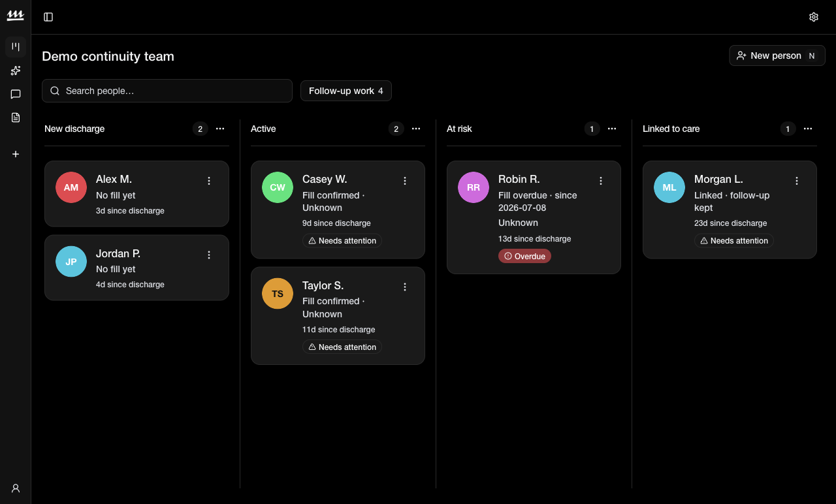Click the At risk count badge
836x504 pixels.
coord(592,129)
